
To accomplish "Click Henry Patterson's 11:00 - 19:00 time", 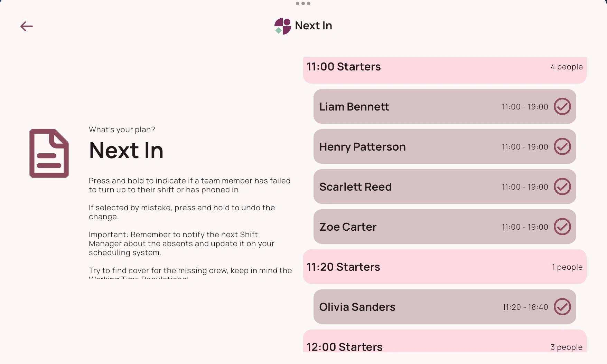I will (x=525, y=147).
